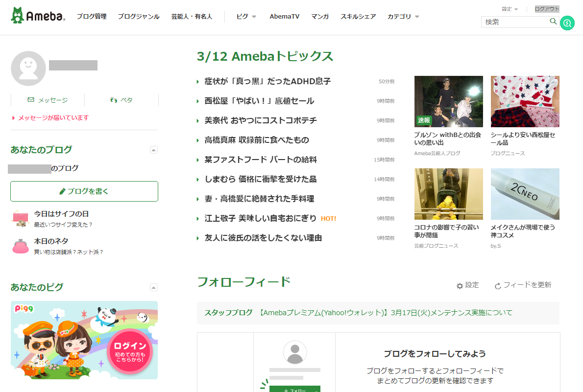Open 今日はサイフの日 topic

click(x=61, y=214)
